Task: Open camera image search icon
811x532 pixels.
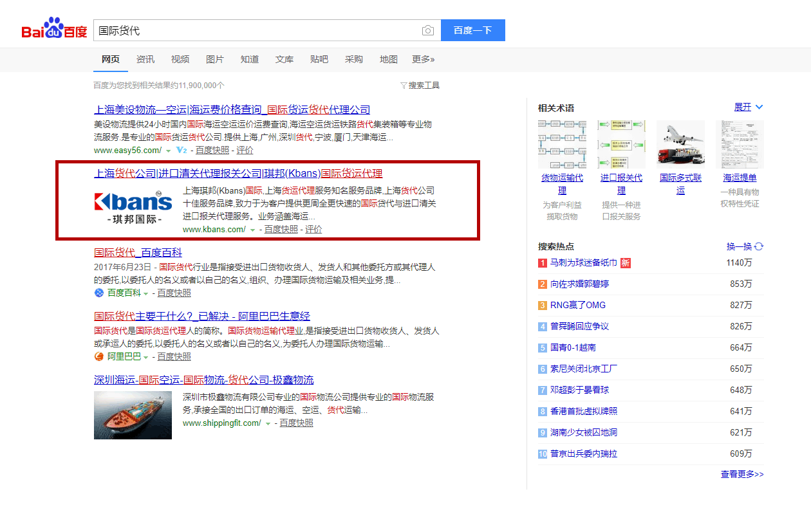Action: click(428, 30)
